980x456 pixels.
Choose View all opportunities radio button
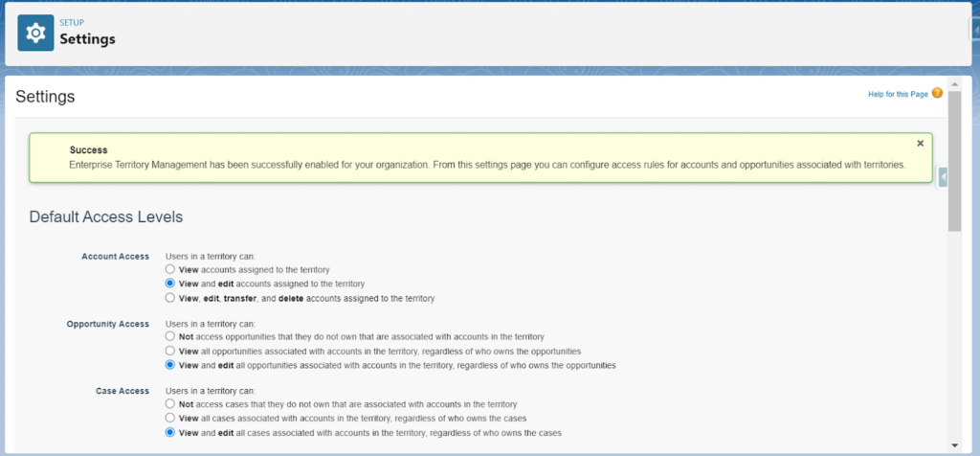[170, 352]
